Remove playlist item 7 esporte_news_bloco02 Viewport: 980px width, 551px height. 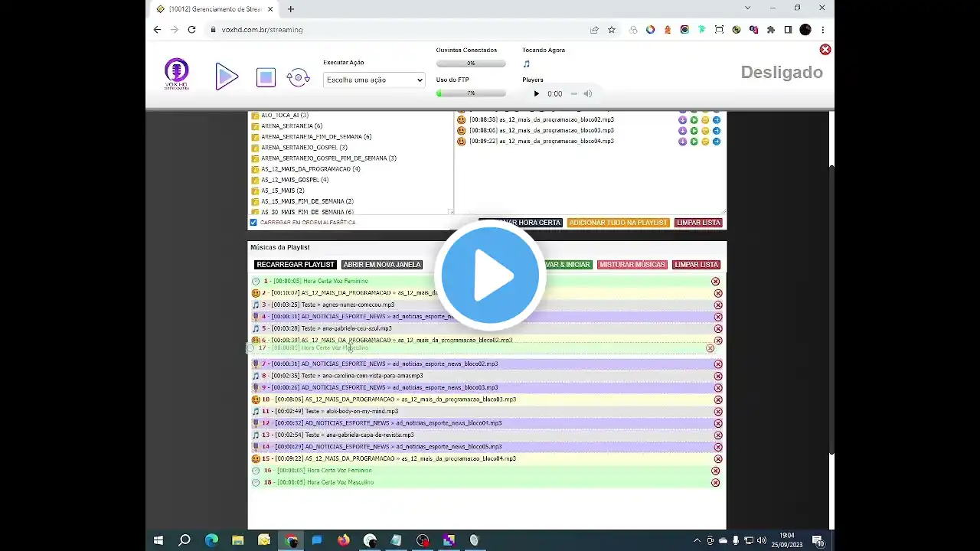[x=718, y=364]
